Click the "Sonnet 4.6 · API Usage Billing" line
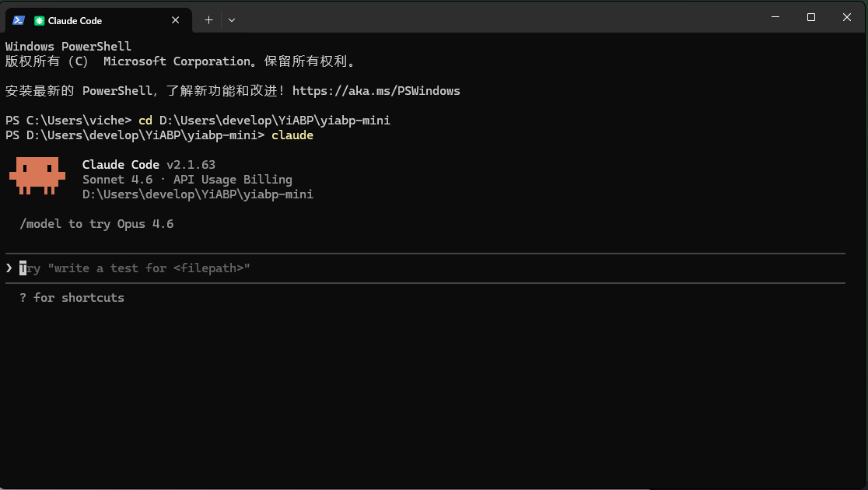The height and width of the screenshot is (490, 868). tap(187, 180)
